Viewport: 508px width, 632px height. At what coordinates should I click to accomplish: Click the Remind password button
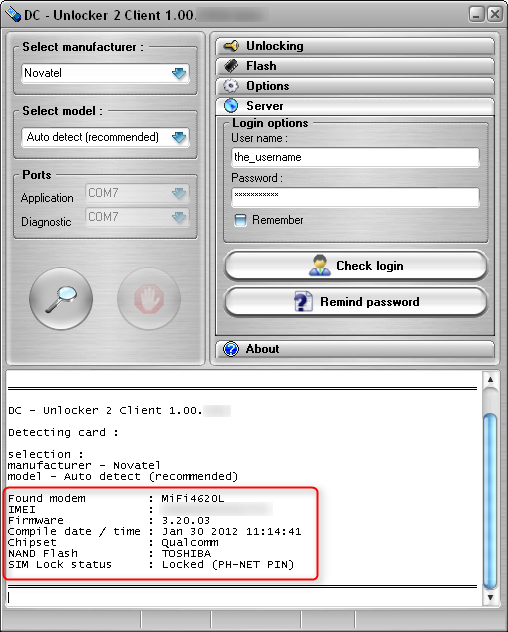click(x=356, y=301)
